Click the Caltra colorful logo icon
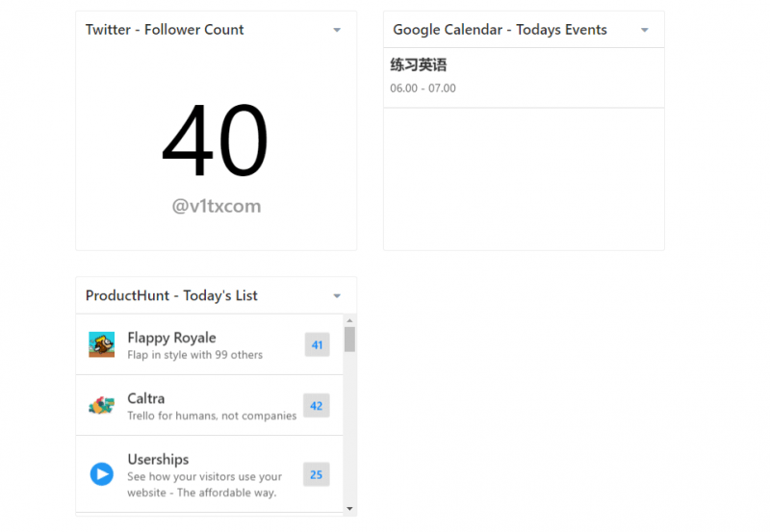 102,405
